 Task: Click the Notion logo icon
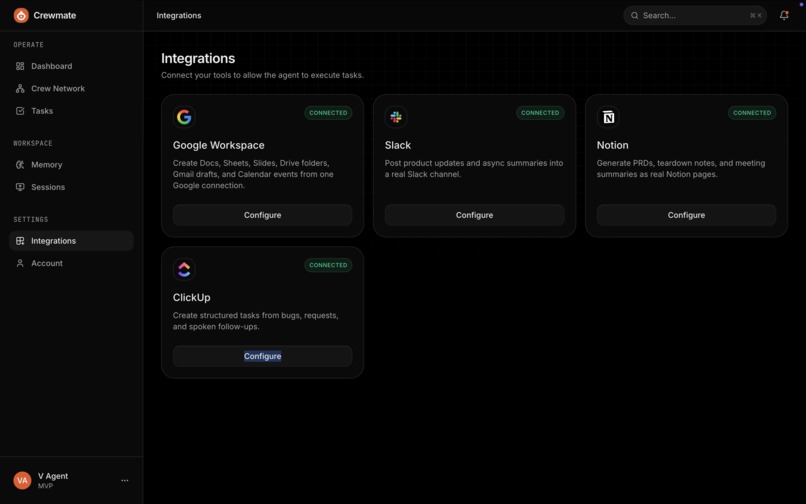[x=608, y=117]
